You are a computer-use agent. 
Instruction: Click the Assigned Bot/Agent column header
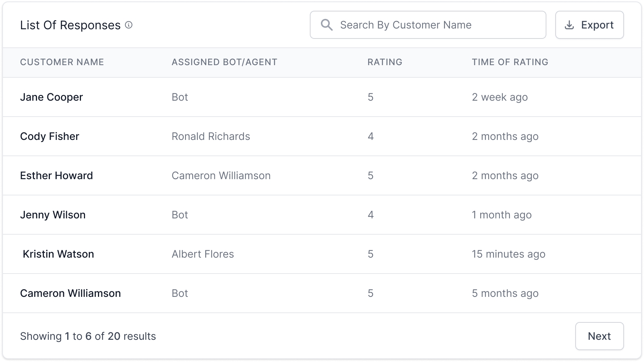(224, 62)
